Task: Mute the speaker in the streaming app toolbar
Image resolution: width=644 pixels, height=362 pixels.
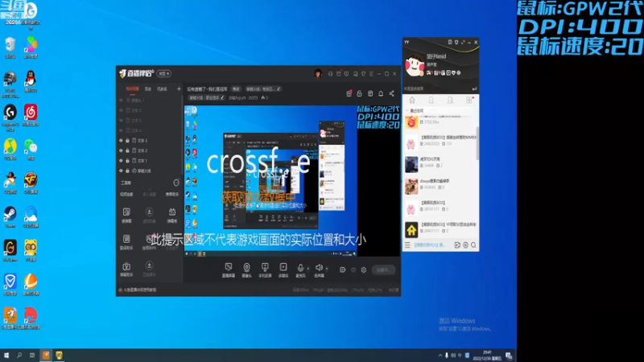Action: [319, 268]
